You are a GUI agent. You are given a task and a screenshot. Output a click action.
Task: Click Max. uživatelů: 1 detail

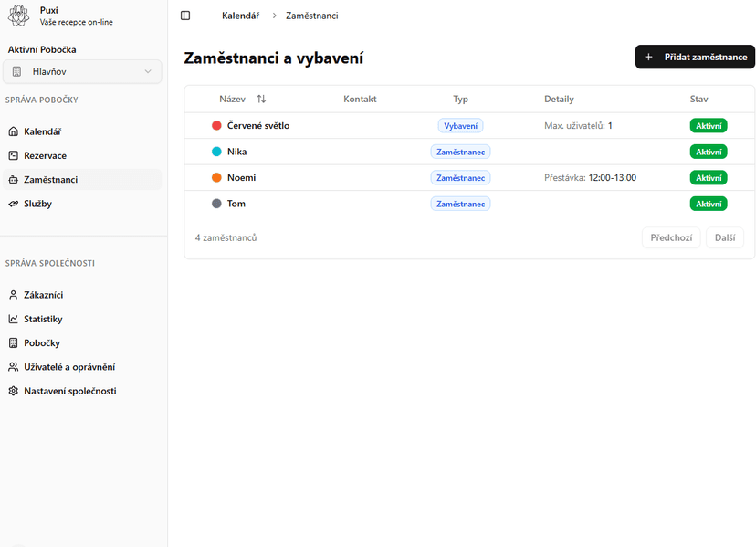click(578, 125)
